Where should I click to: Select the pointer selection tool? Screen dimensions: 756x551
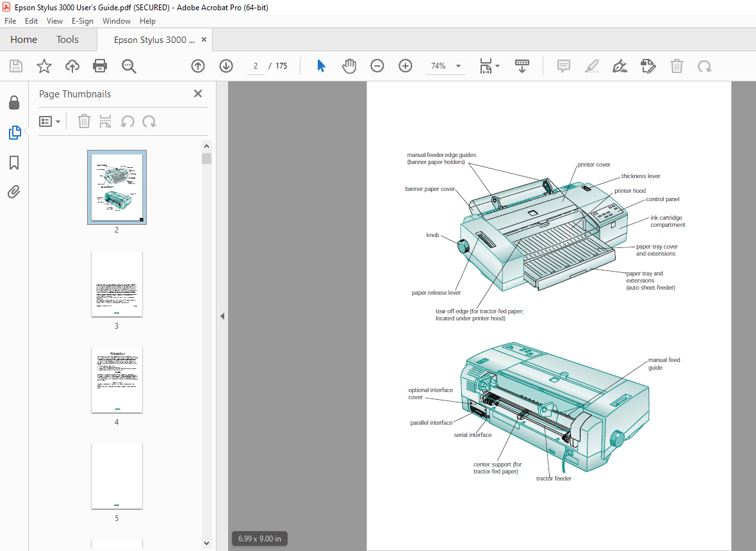tap(321, 66)
